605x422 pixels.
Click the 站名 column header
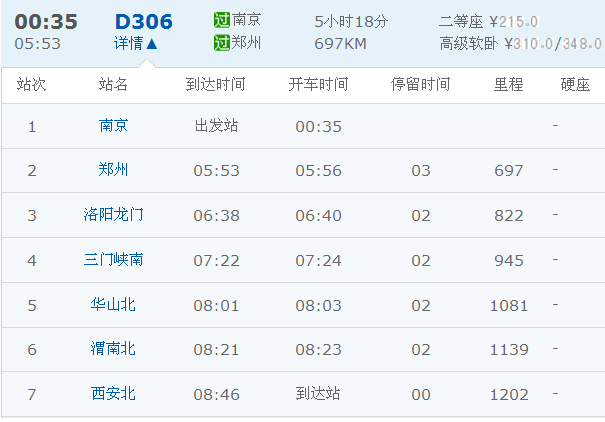click(x=113, y=84)
